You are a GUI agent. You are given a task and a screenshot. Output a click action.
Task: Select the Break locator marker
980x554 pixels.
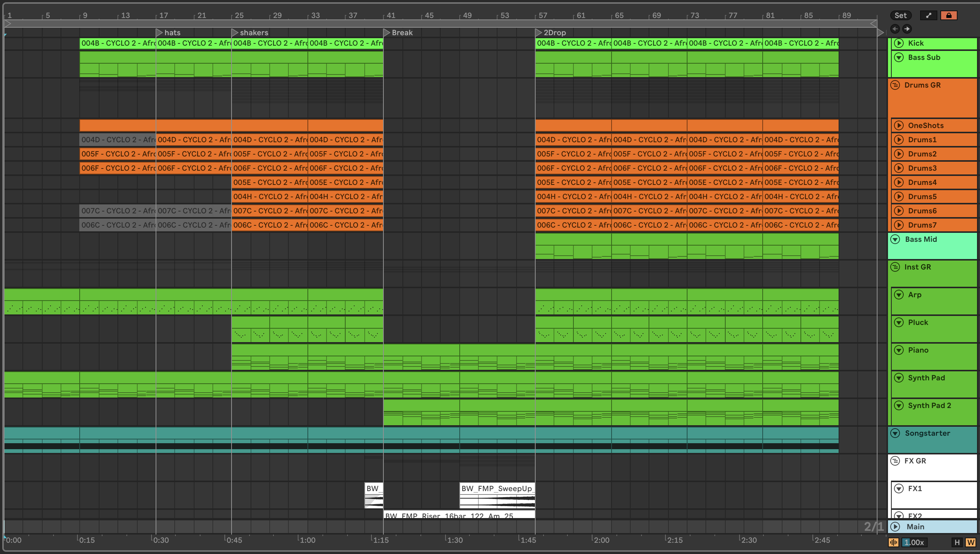point(387,32)
